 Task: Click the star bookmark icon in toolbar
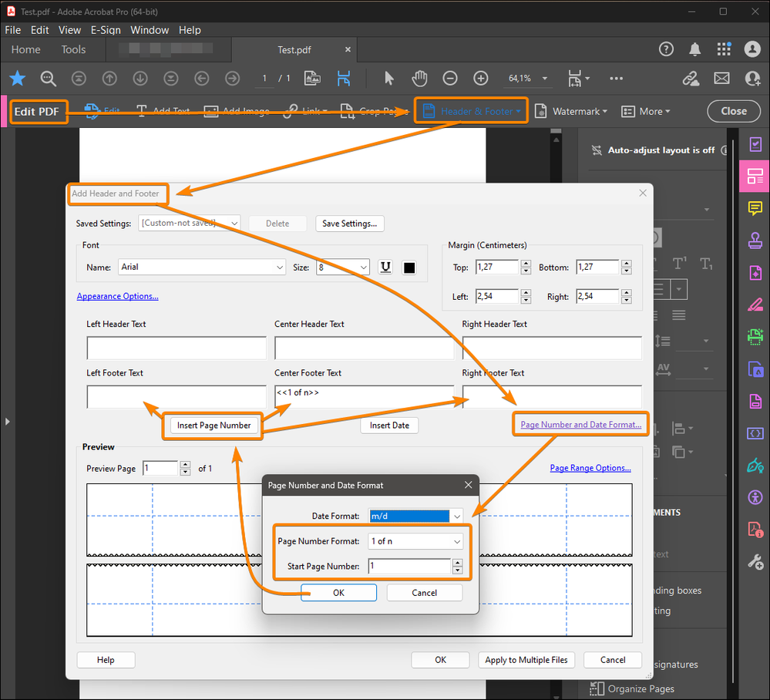coord(18,78)
